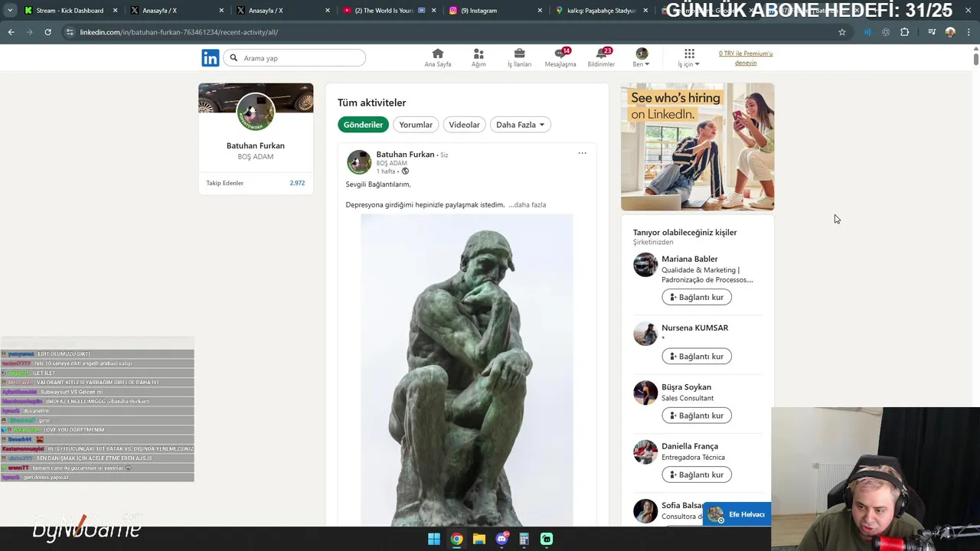Screen dimensions: 980x551
Task: Click See who's hiring LinkedIn ad
Action: [697, 147]
